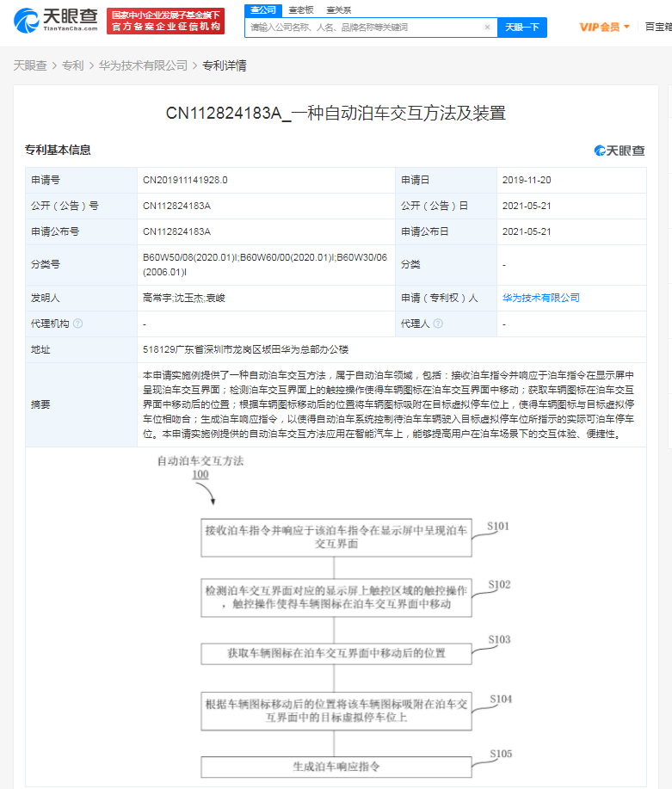Click application date 2019-11-20
The width and height of the screenshot is (672, 789).
[527, 180]
